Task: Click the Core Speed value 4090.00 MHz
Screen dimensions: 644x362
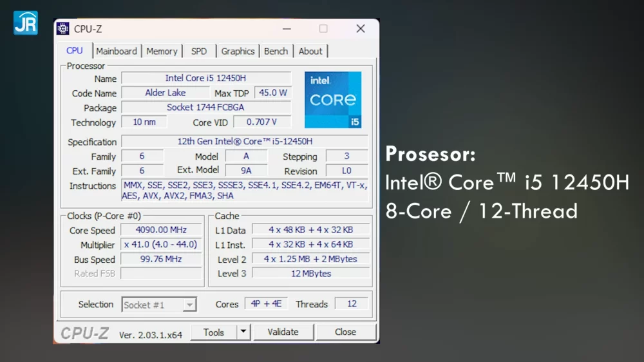Action: coord(161,230)
